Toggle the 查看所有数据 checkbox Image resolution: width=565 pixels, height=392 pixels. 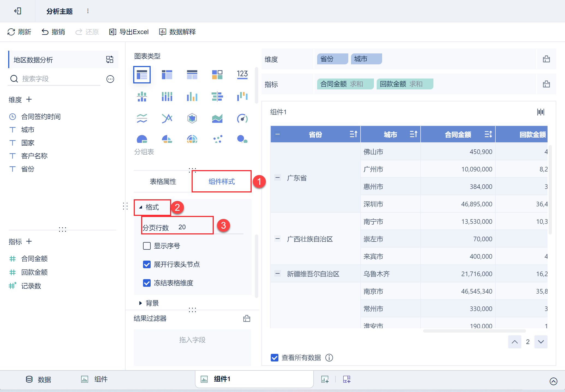coord(274,357)
